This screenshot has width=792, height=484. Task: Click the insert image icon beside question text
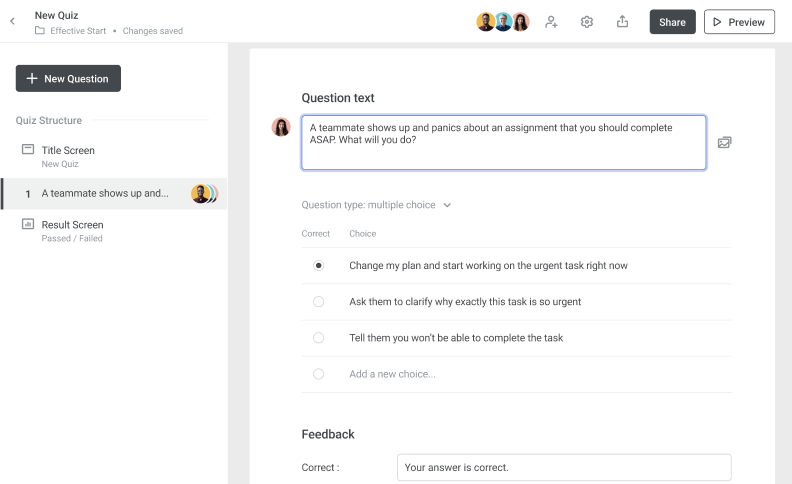(x=725, y=143)
